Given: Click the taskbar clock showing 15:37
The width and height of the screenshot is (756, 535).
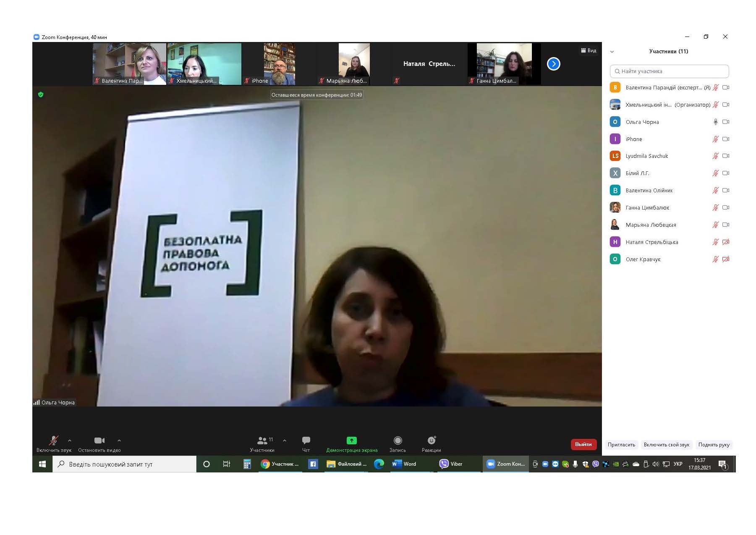Looking at the screenshot, I should click(699, 464).
